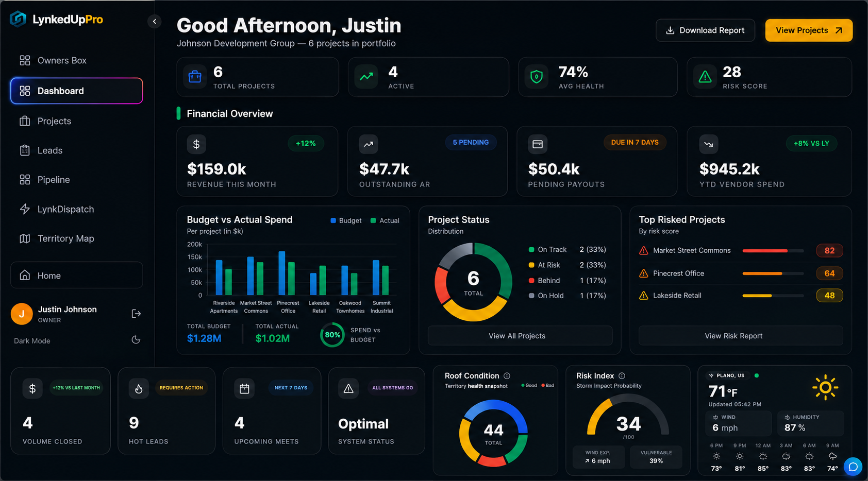Click the info icon next to Risk Index
This screenshot has height=481, width=868.
[x=622, y=375]
